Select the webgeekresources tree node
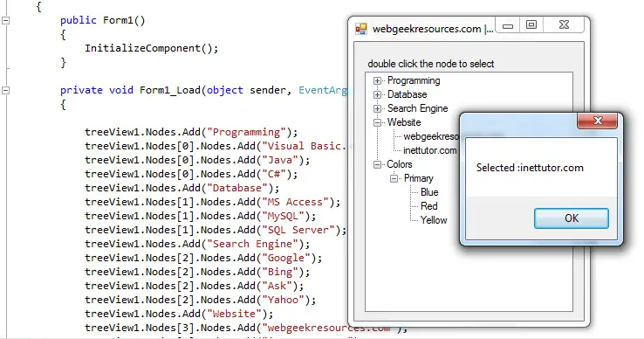This screenshot has width=644, height=339. coord(431,136)
